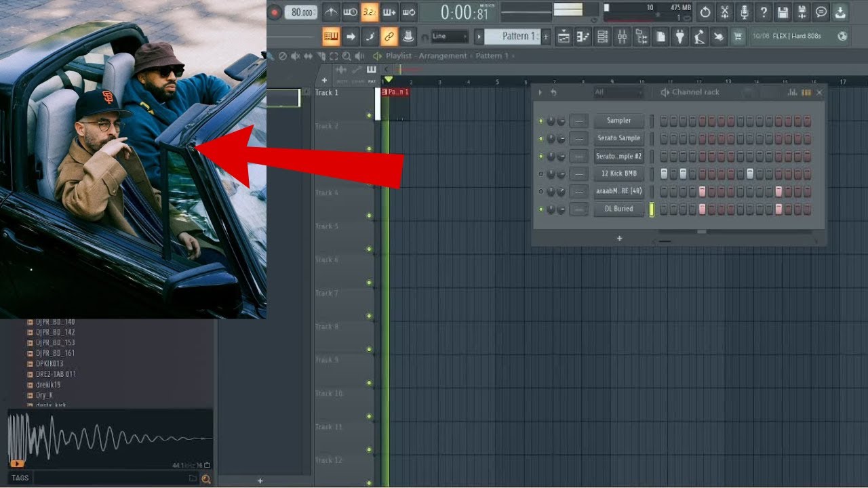Toggle graph editor bars icon in Channel rack
The height and width of the screenshot is (488, 868).
pos(792,92)
